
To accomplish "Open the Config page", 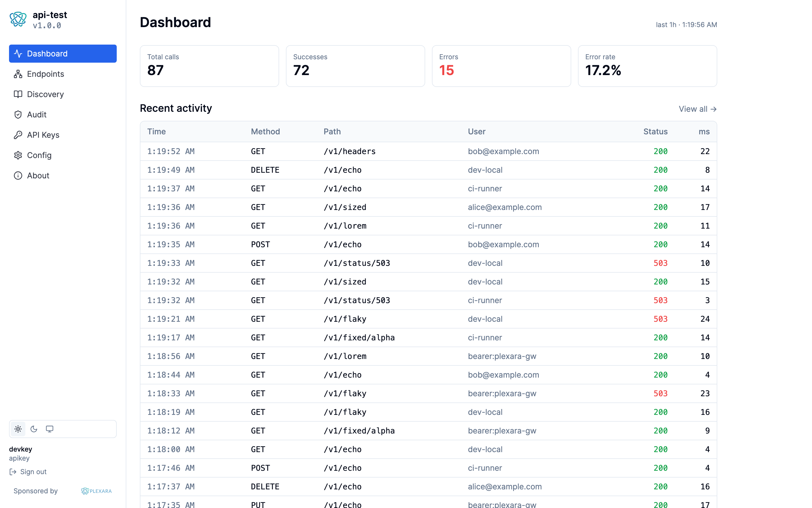I will click(63, 155).
